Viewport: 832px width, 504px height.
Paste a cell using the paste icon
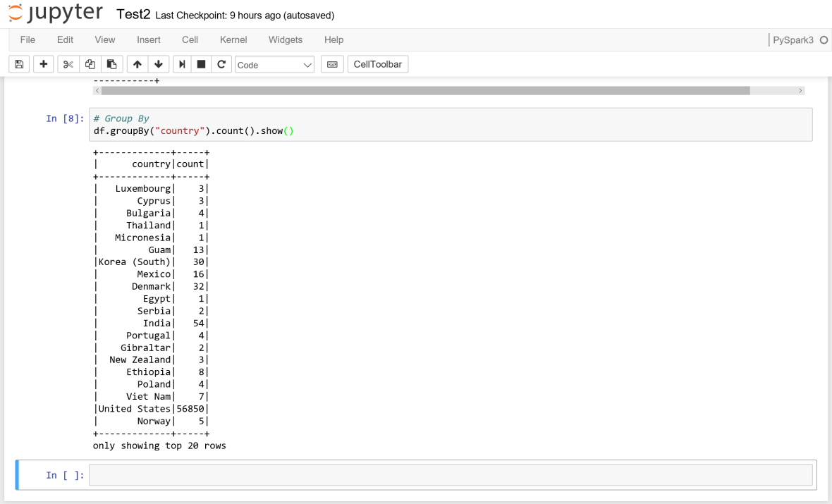(x=112, y=64)
